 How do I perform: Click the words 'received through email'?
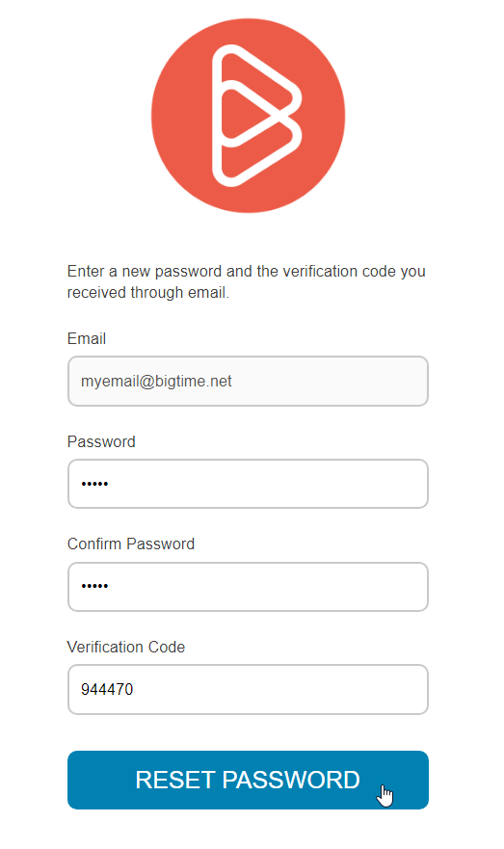146,293
